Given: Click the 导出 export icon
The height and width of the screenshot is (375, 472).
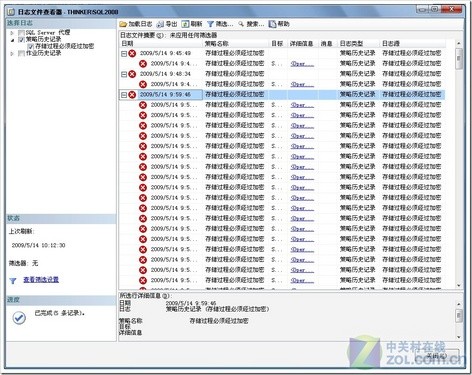Looking at the screenshot, I should pyautogui.click(x=161, y=24).
